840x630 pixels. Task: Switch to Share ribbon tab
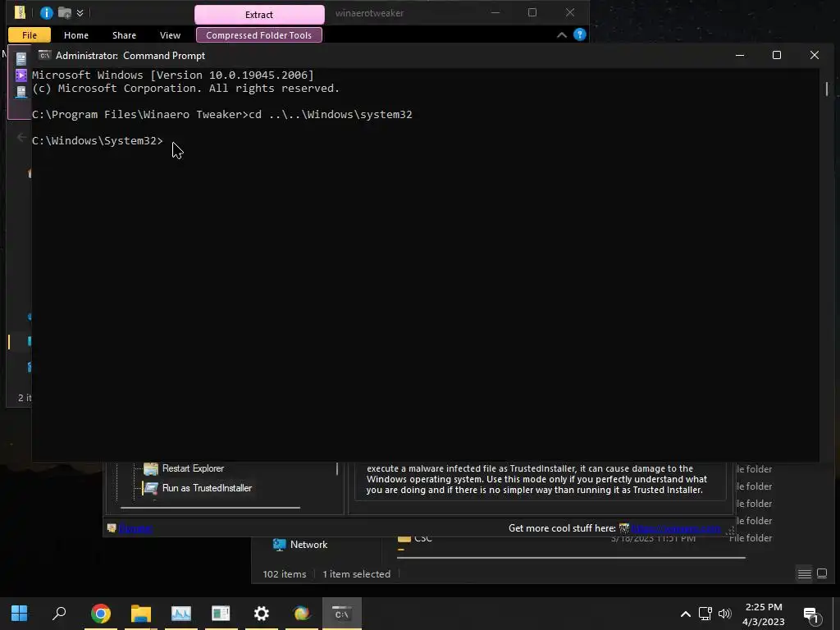pos(124,34)
